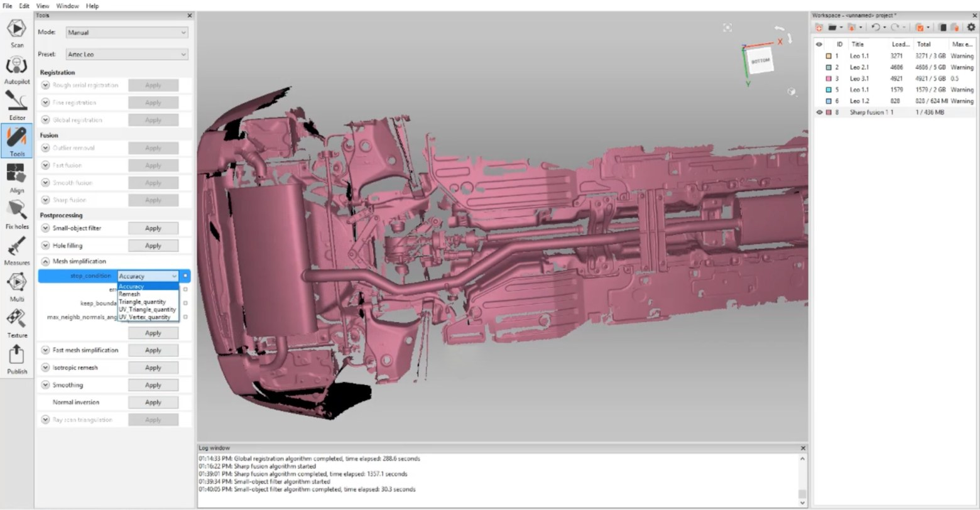Choose Triangle_quantity from the stop condition list
Viewport: 980px width, 510px height.
(143, 302)
